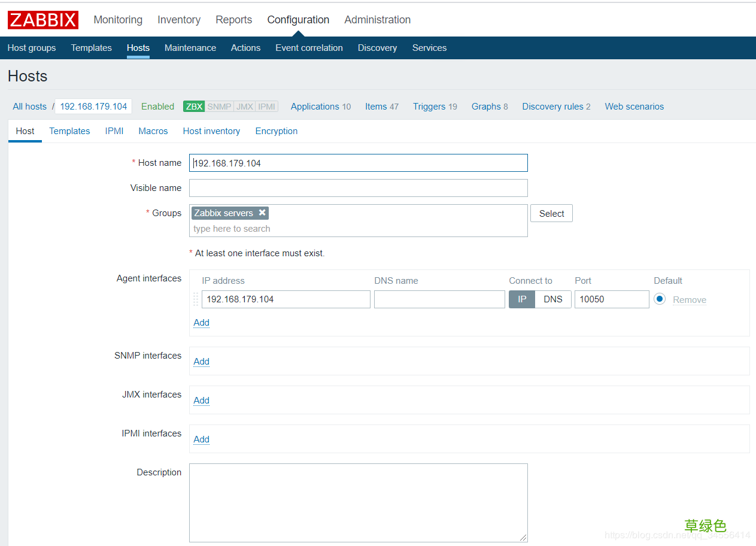Viewport: 756px width, 546px height.
Task: Click the Zabbix logo
Action: pos(43,20)
